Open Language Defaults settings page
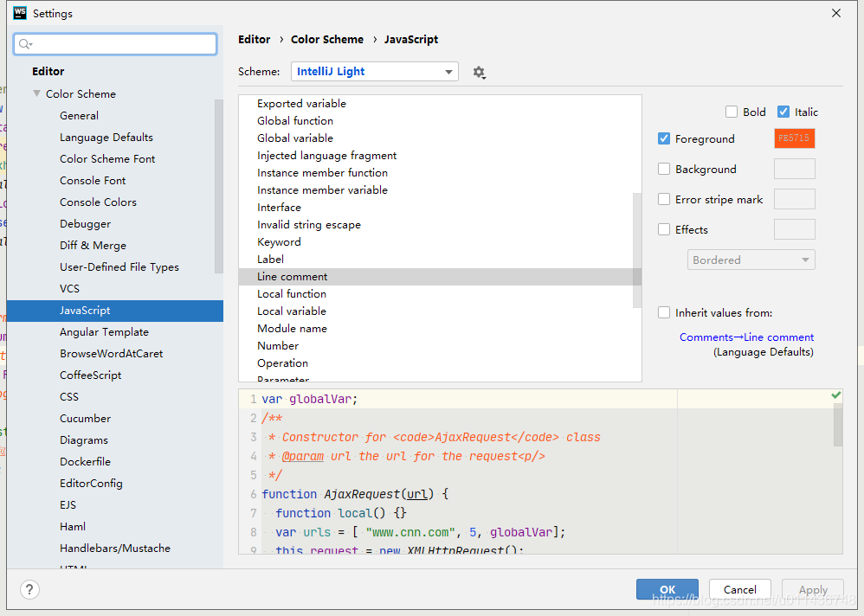The image size is (864, 616). [106, 137]
